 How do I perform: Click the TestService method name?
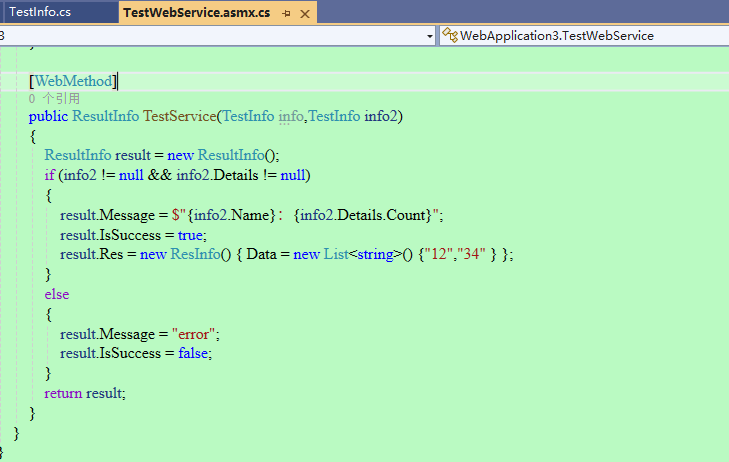pyautogui.click(x=179, y=117)
